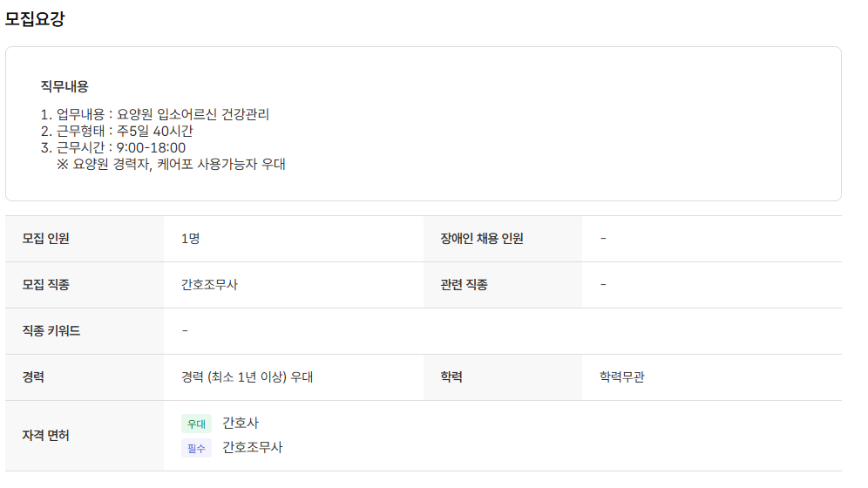Click the 관련 직종 label
868x488 pixels.
click(x=465, y=285)
